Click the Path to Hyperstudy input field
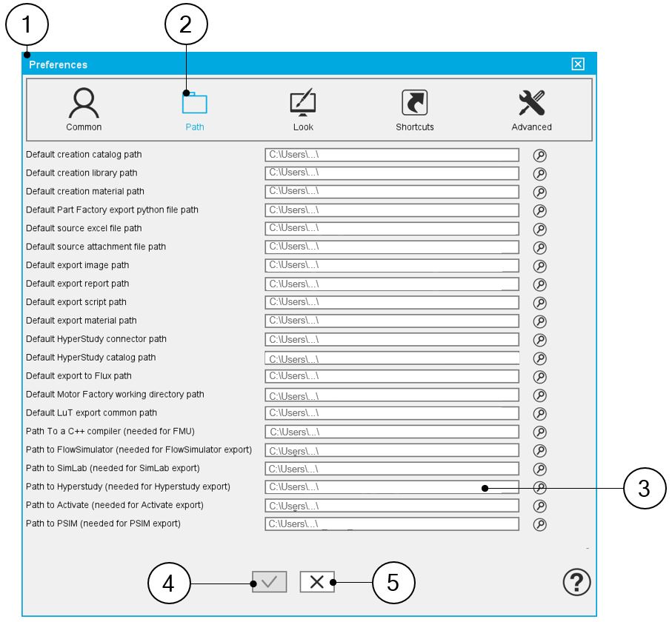The image size is (672, 622). coord(392,486)
